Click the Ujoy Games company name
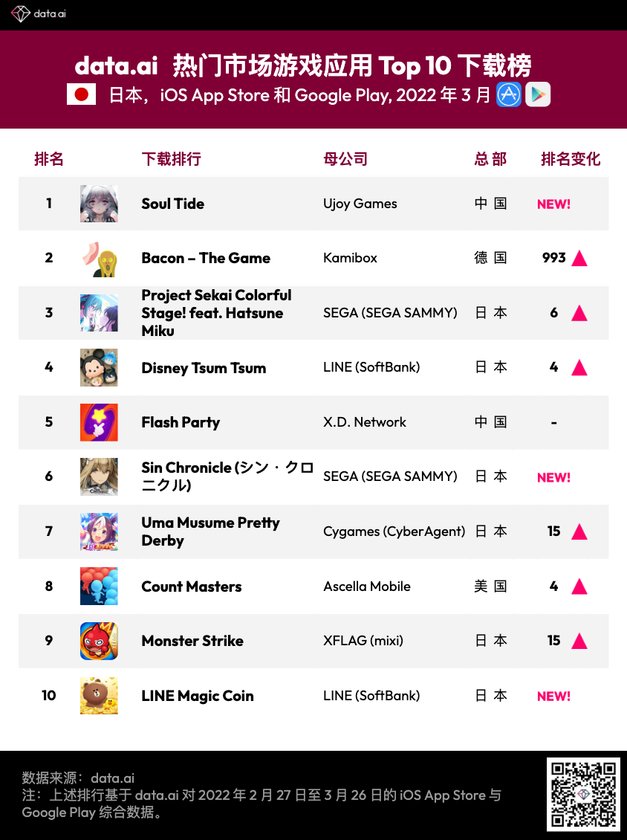This screenshot has width=627, height=840. [360, 204]
